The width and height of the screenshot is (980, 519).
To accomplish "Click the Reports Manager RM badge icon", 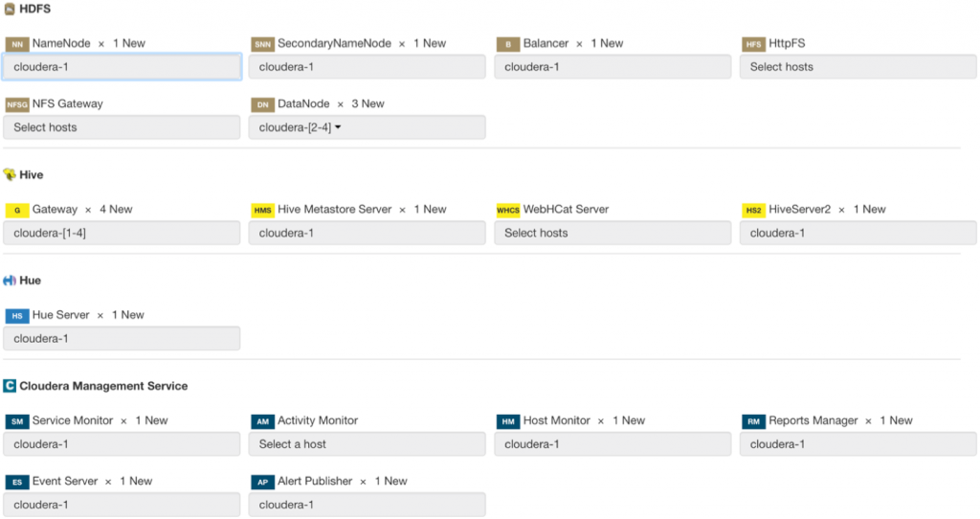I will (754, 421).
